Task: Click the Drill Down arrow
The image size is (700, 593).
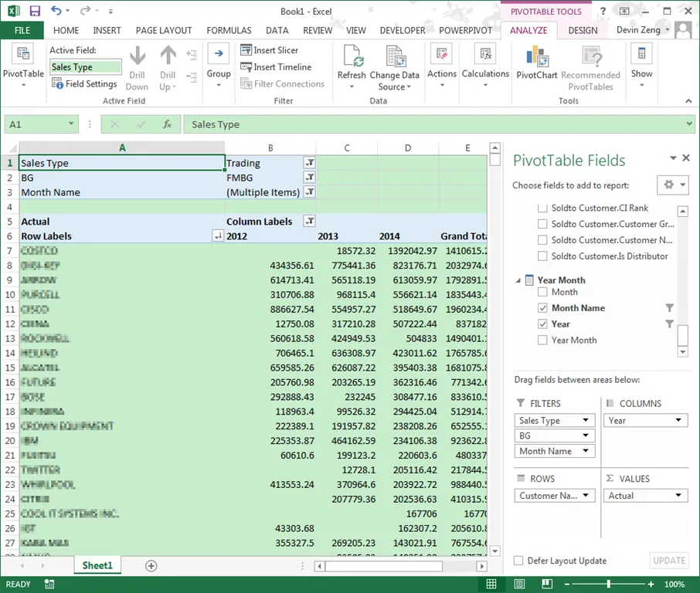Action: click(x=137, y=56)
